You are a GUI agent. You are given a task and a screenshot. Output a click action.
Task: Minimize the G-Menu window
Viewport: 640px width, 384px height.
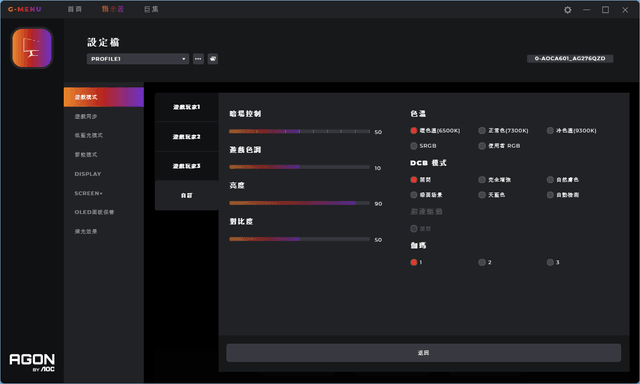(x=587, y=10)
